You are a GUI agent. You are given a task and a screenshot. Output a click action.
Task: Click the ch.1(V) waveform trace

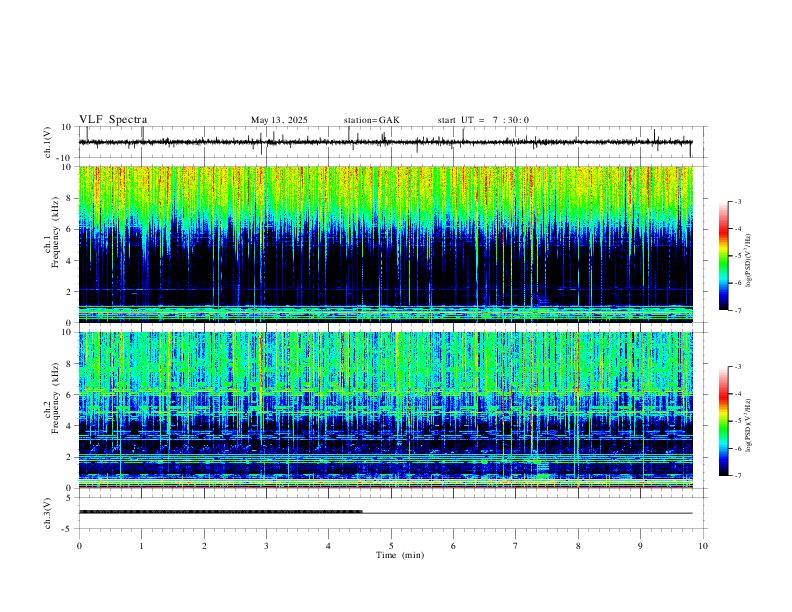click(x=385, y=142)
